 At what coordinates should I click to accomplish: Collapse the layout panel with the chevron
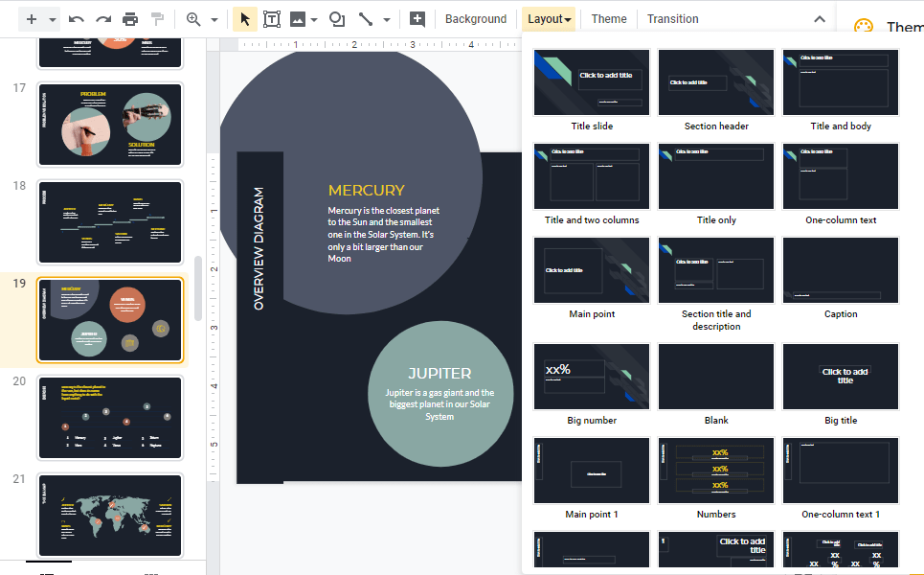(x=818, y=16)
